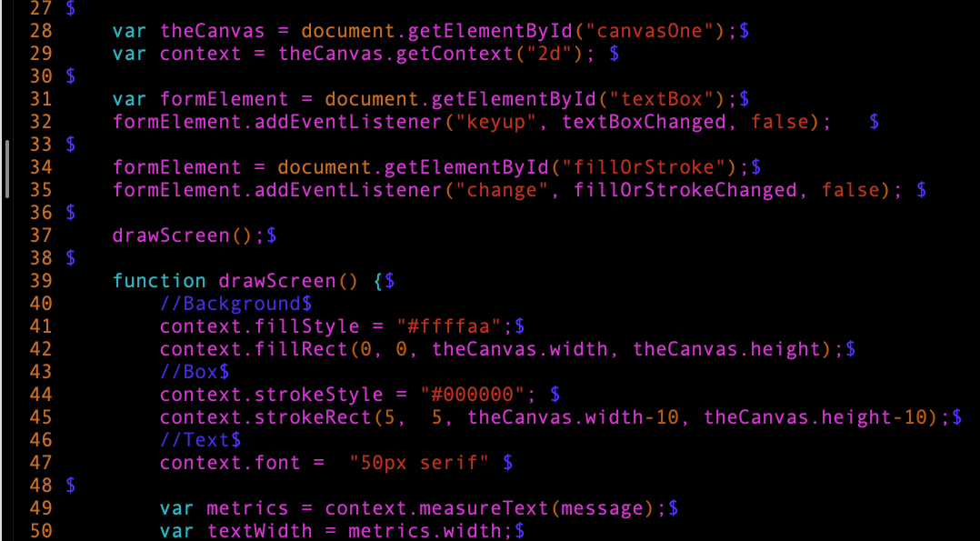
Task: Click the "canvasOne" string literal
Action: [651, 31]
